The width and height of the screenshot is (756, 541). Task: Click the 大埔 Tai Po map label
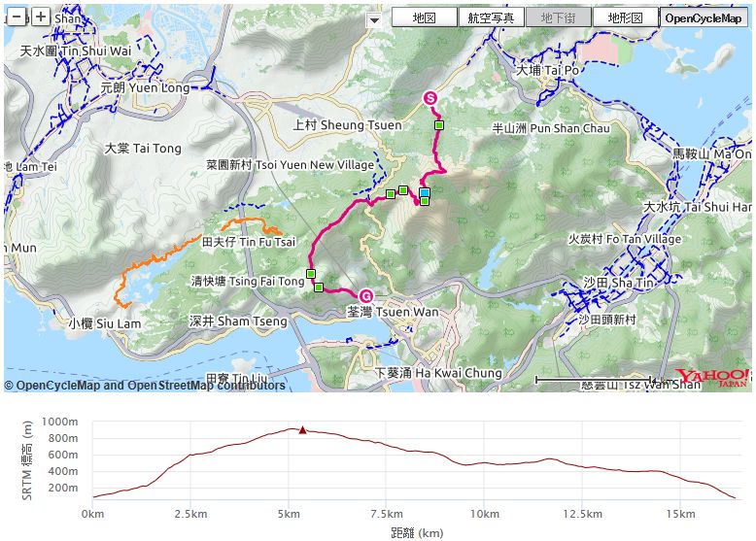pyautogui.click(x=547, y=70)
